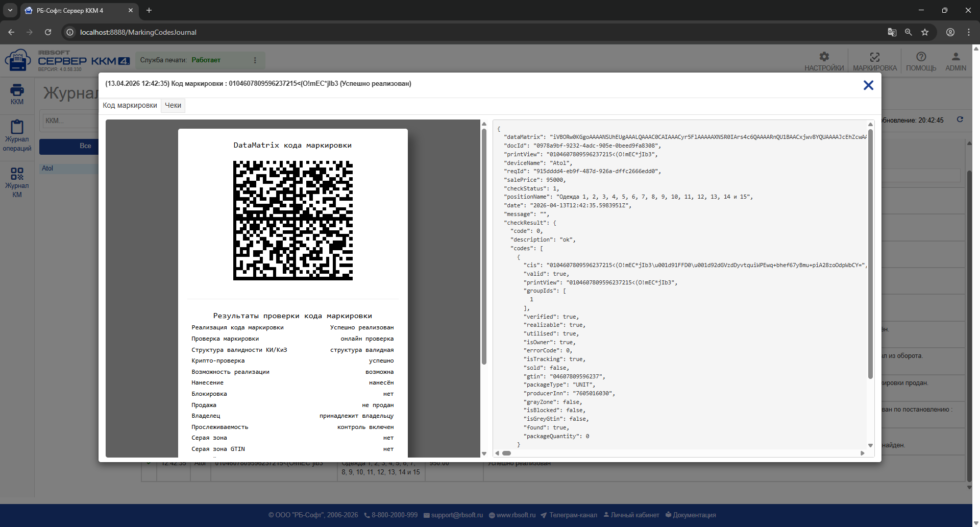This screenshot has height=527, width=980.
Task: Click the 8-800-2000-999 phone link
Action: coord(391,515)
